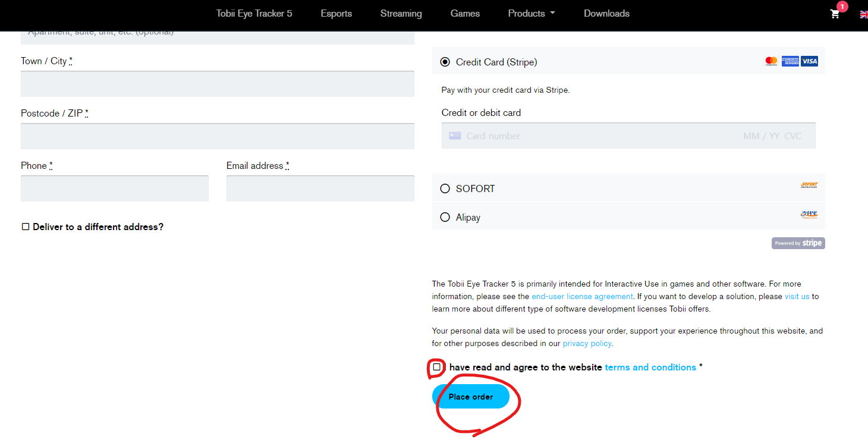Click the CVC placeholder in card field
Screen dimensions: 868x443
coord(793,136)
